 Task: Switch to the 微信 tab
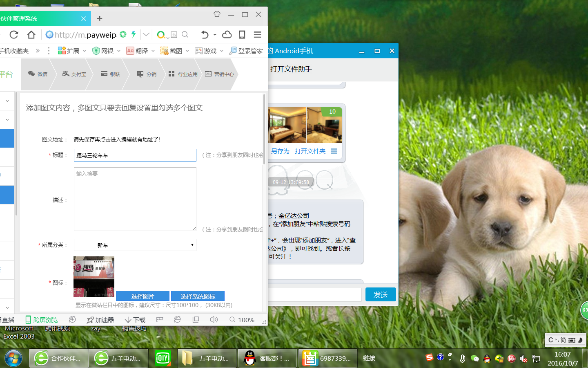[38, 74]
